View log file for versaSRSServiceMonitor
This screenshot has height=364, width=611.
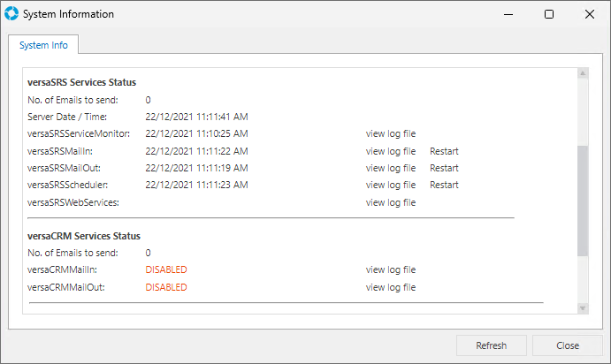[x=390, y=134]
